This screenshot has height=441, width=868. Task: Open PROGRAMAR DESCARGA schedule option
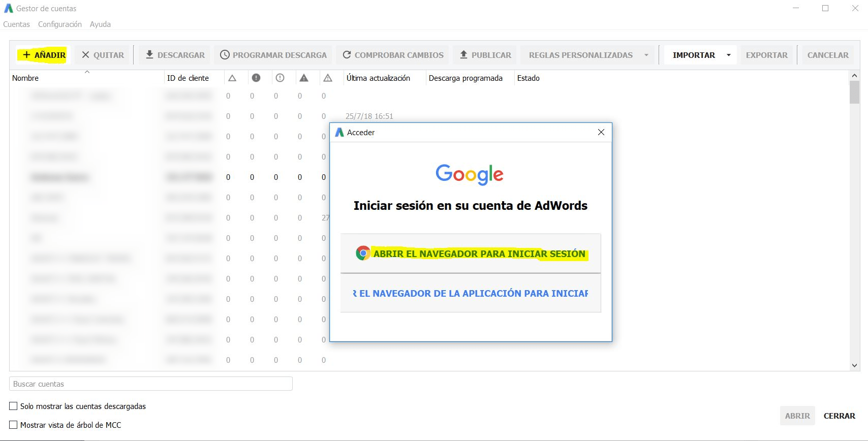[273, 55]
